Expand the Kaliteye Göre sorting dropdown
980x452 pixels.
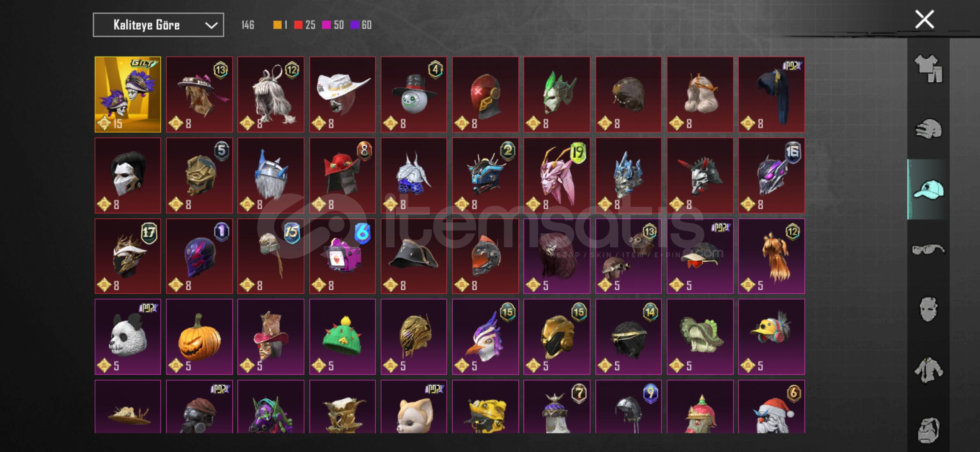click(158, 25)
